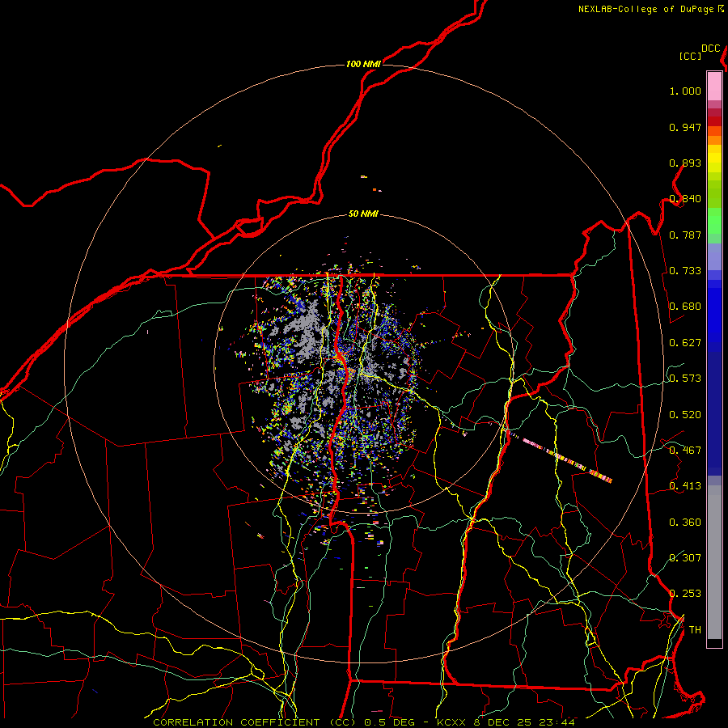Viewport: 728px width, 728px height.
Task: Click the DCC label above the color scale
Action: (711, 49)
